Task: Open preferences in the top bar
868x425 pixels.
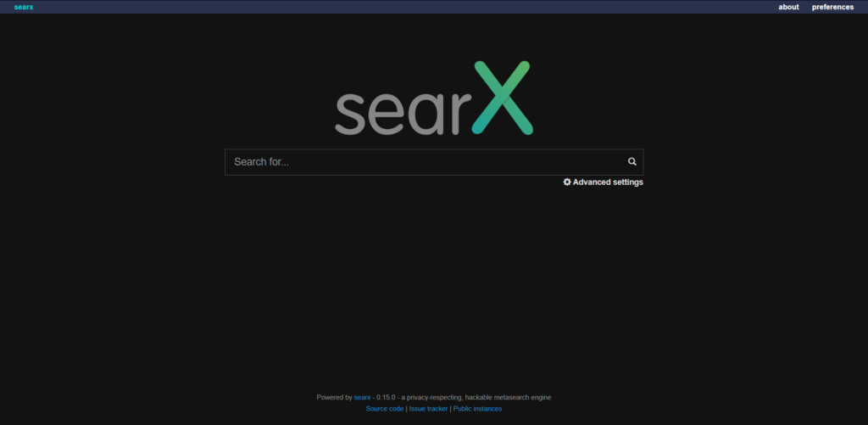Action: (x=832, y=7)
